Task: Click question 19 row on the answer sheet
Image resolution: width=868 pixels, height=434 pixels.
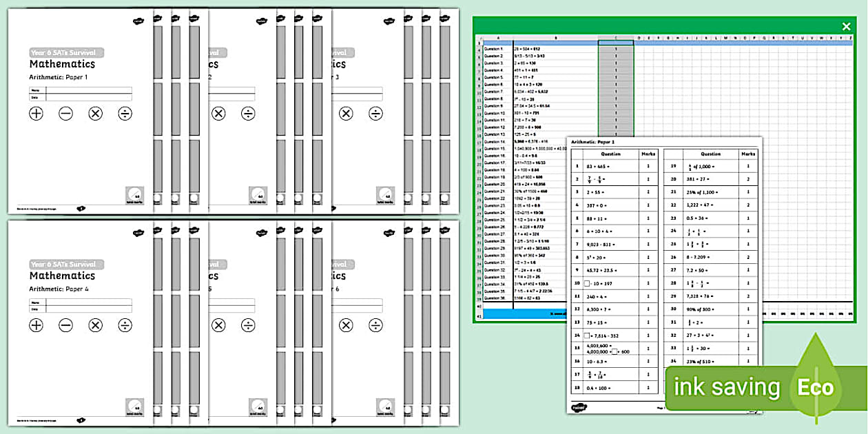Action: (710, 166)
